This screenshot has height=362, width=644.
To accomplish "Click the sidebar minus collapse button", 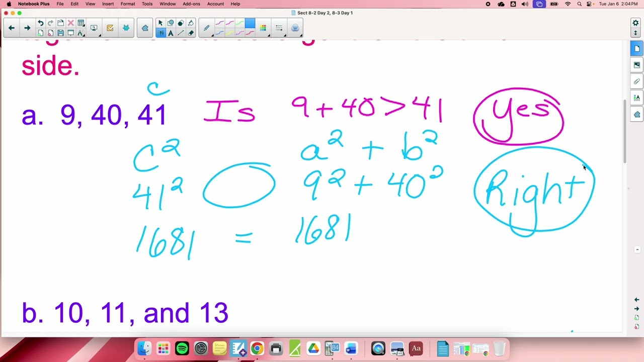I will tap(637, 249).
